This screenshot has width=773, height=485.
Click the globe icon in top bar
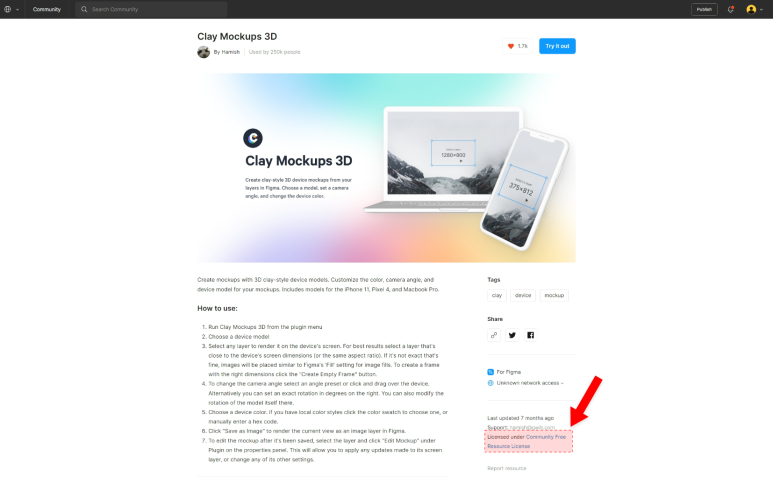(x=7, y=9)
